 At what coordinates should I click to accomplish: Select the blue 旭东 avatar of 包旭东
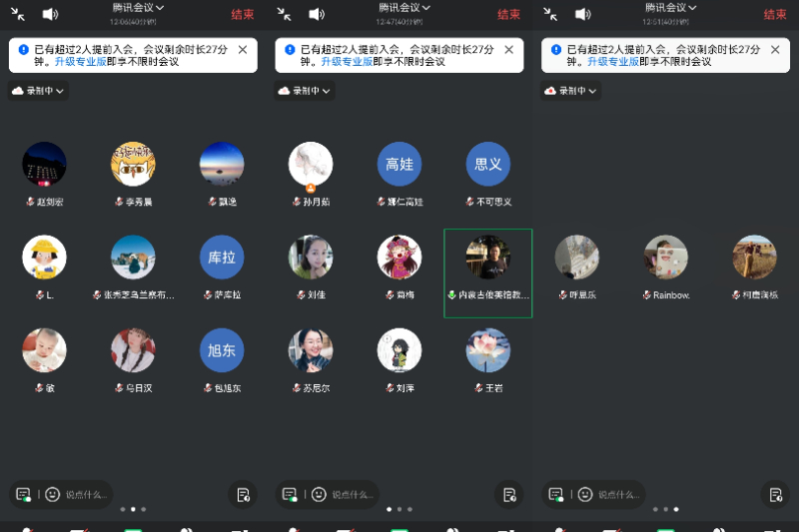pos(222,350)
